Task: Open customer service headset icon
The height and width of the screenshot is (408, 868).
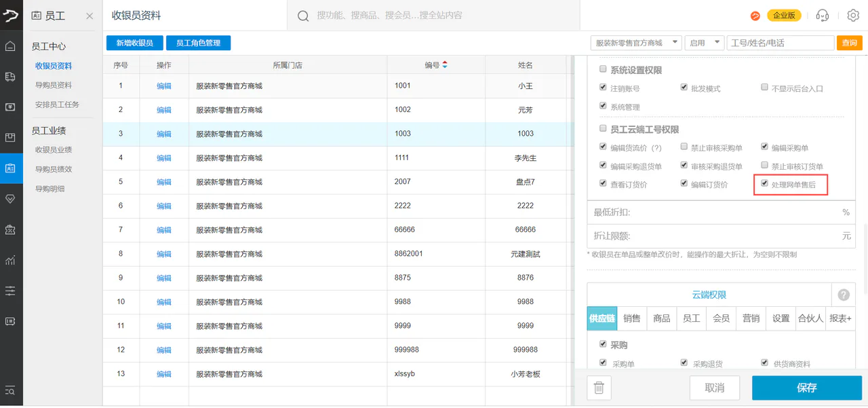Action: 823,16
